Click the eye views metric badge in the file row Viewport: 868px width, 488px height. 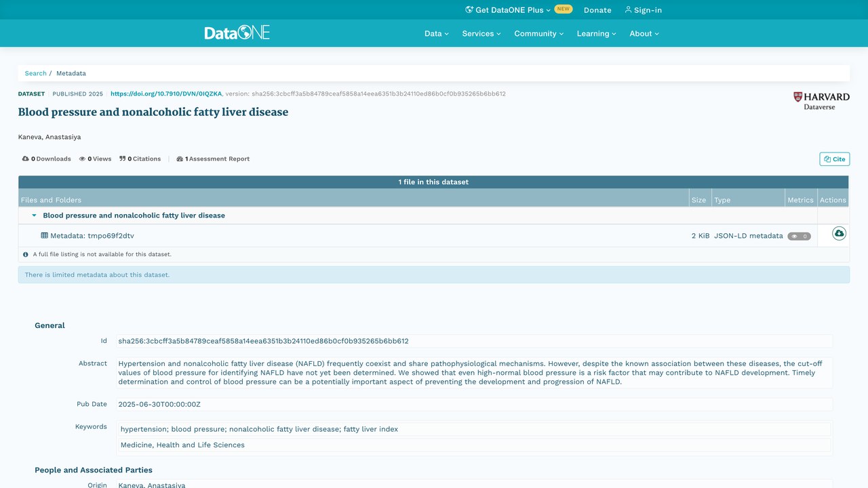click(799, 237)
